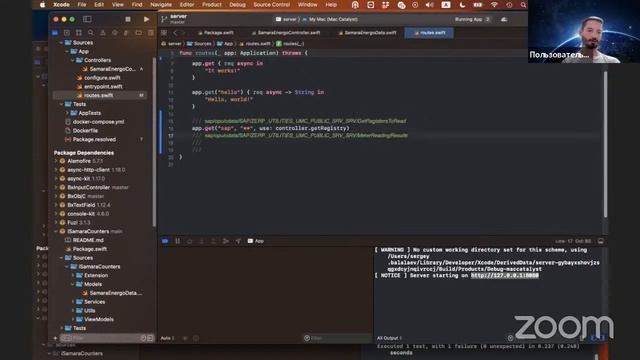
Task: Click the routes.swift breadcrumb in jump bar
Action: tap(255, 44)
